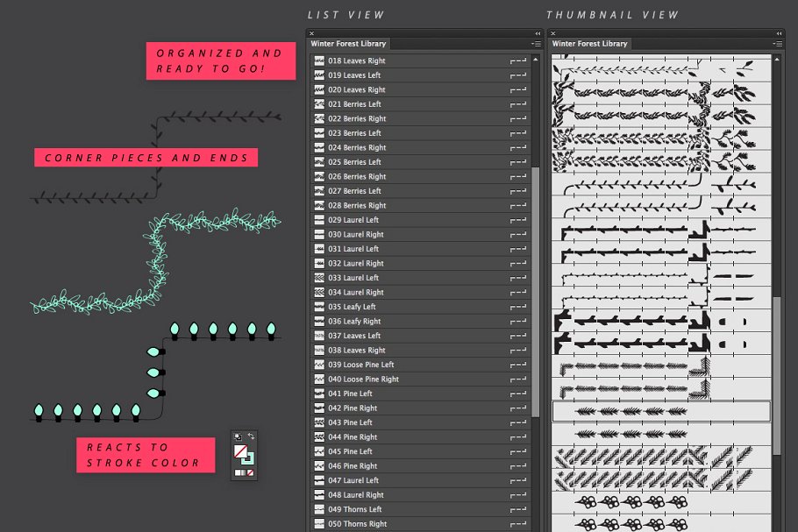Select Winter Forest Library tab in list panel
Screen dimensions: 798x532
click(349, 44)
